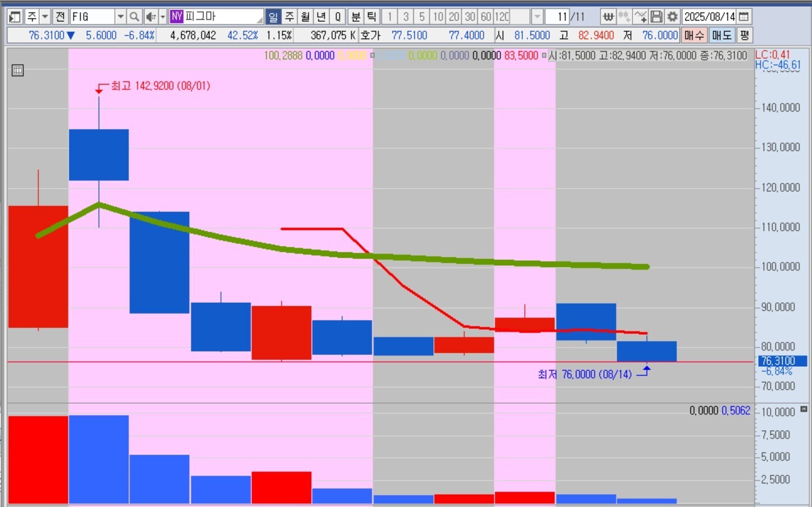
Task: Click the 83.5000 indicator value in red
Action: (x=521, y=56)
